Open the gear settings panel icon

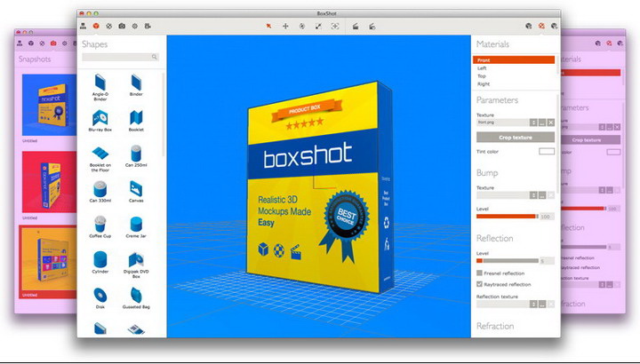135,26
